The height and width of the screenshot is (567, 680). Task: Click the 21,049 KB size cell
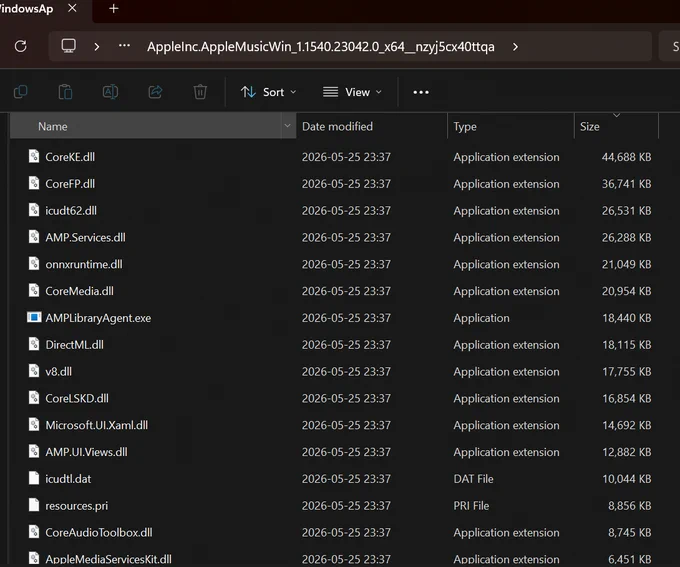626,264
